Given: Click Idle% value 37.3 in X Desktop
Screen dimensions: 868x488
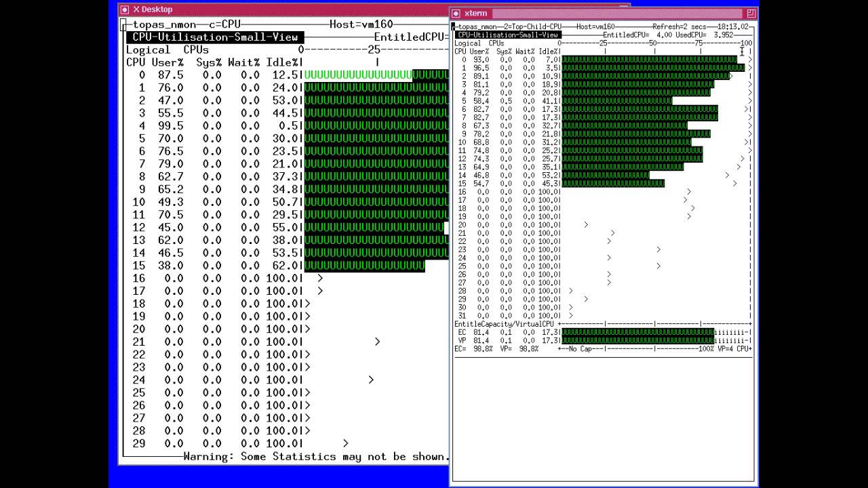Looking at the screenshot, I should [x=286, y=177].
